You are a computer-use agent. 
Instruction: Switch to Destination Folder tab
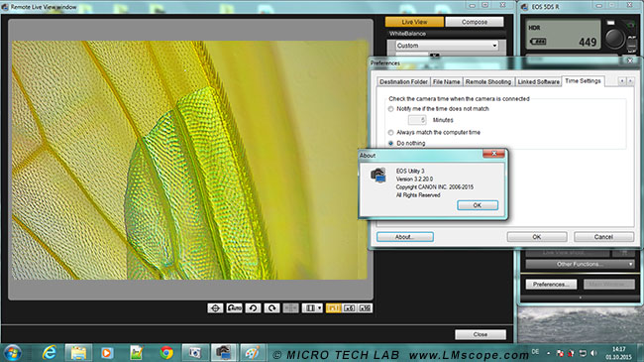coord(403,82)
